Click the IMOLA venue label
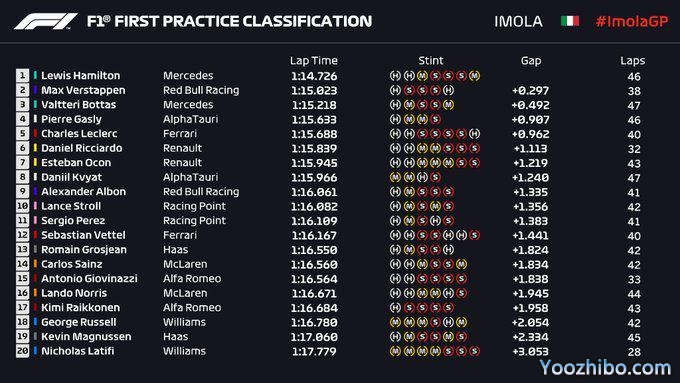This screenshot has height=383, width=680. [518, 21]
